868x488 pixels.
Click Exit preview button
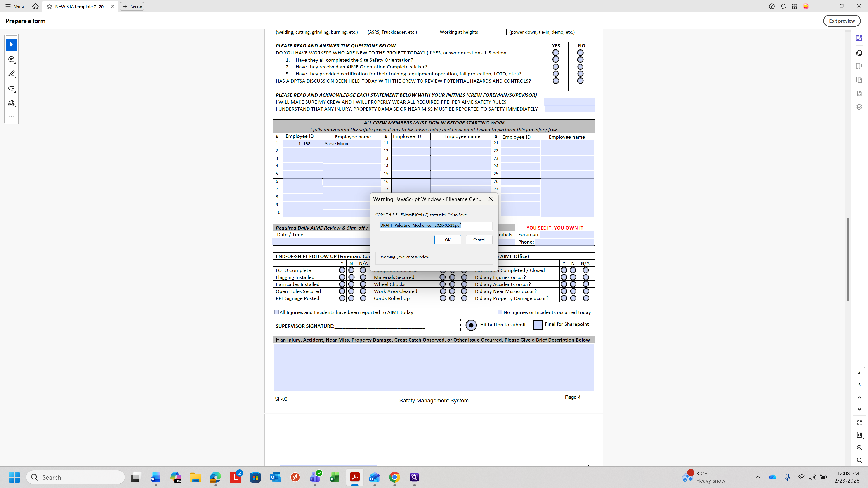click(841, 21)
